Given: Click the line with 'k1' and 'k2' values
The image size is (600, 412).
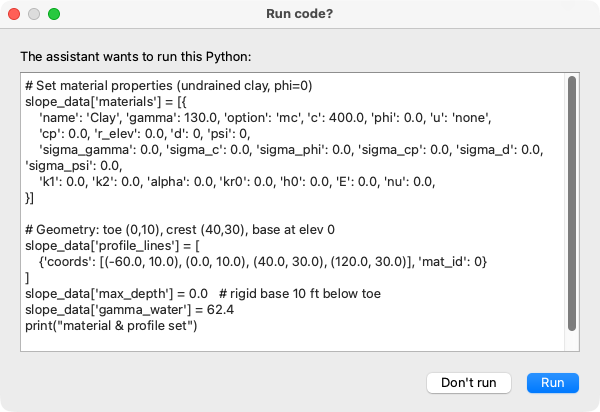Looking at the screenshot, I should coord(237,182).
